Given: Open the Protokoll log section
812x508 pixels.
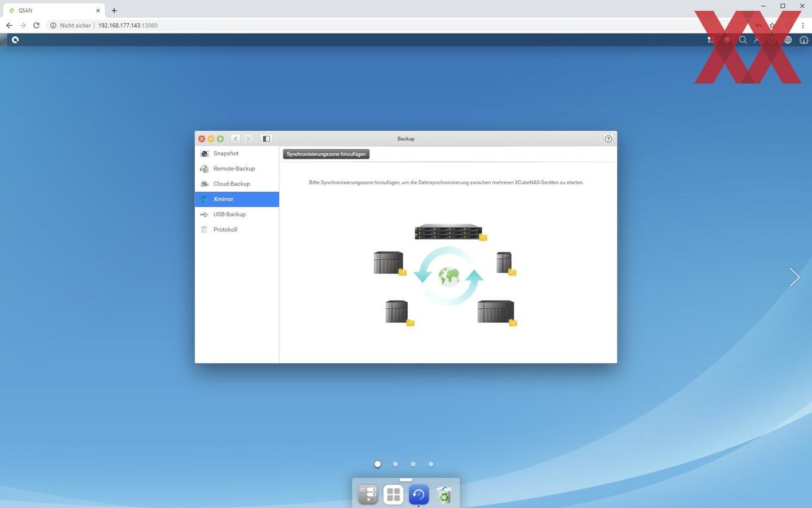Looking at the screenshot, I should click(237, 229).
